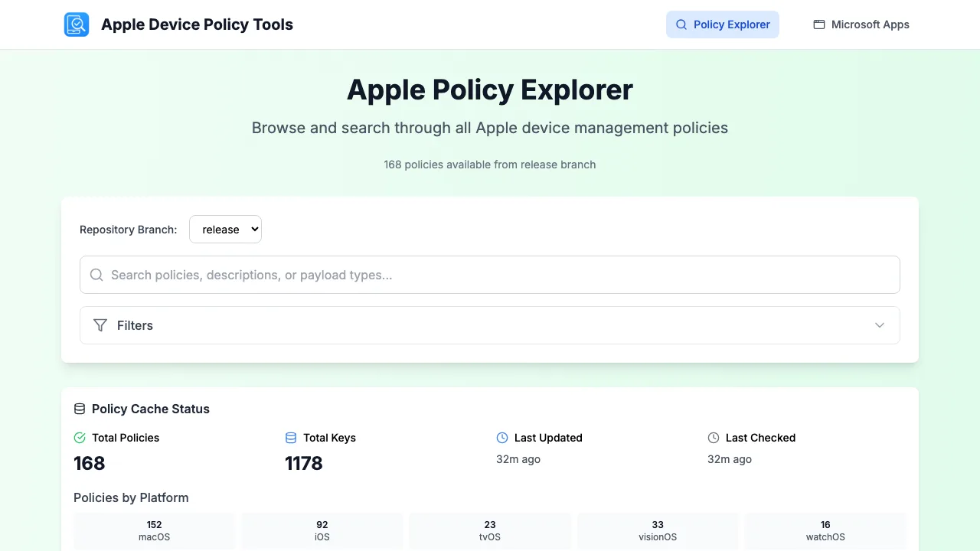Click the database icon beside Policy Cache Status
Screen dimensions: 980x551
(x=80, y=409)
